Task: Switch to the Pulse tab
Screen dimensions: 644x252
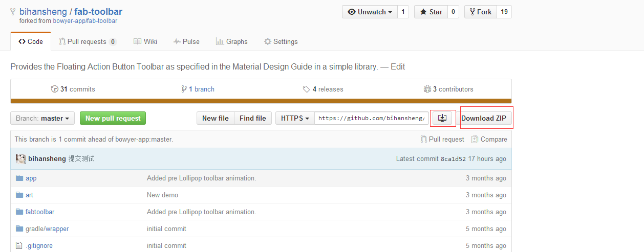Action: (x=186, y=41)
